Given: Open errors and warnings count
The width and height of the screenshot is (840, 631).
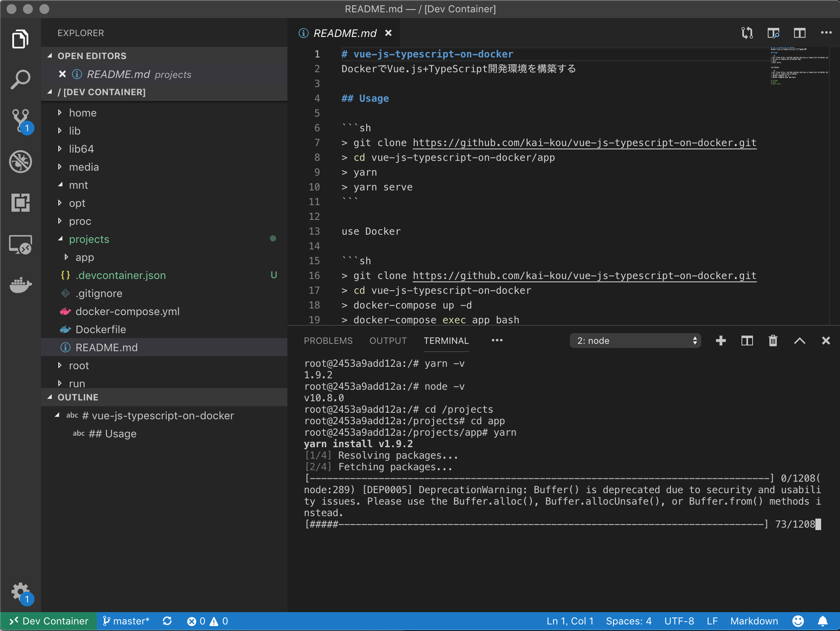Looking at the screenshot, I should pyautogui.click(x=207, y=621).
